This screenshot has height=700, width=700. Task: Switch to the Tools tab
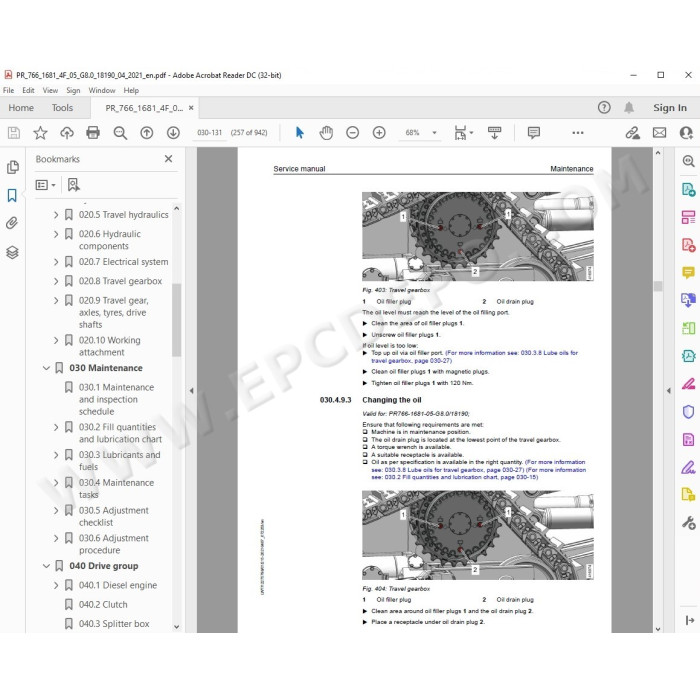click(62, 108)
